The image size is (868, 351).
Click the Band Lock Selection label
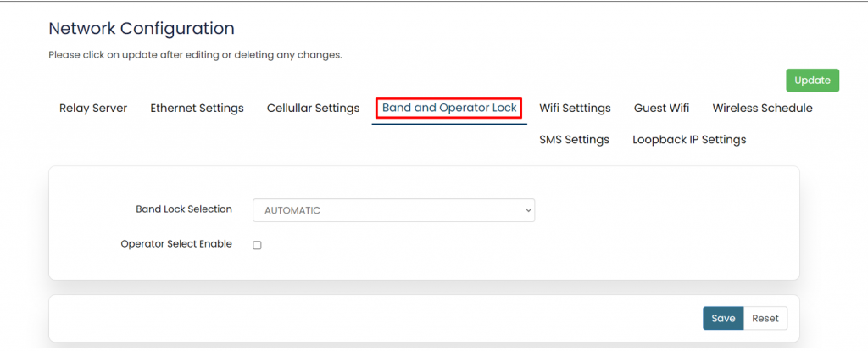184,209
